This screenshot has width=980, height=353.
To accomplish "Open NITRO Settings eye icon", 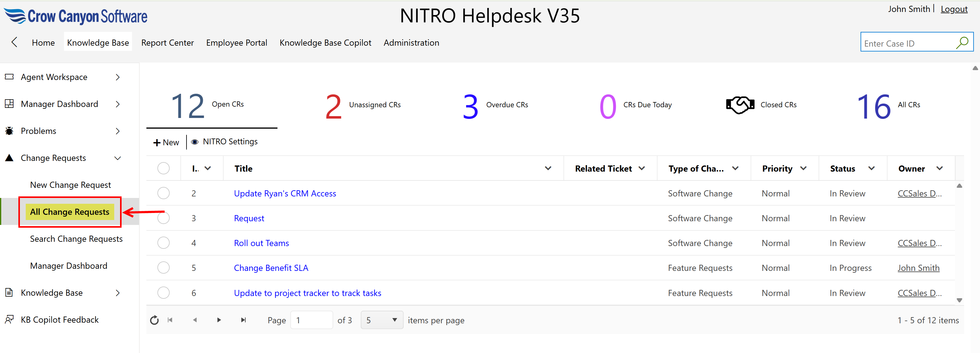I will click(195, 142).
